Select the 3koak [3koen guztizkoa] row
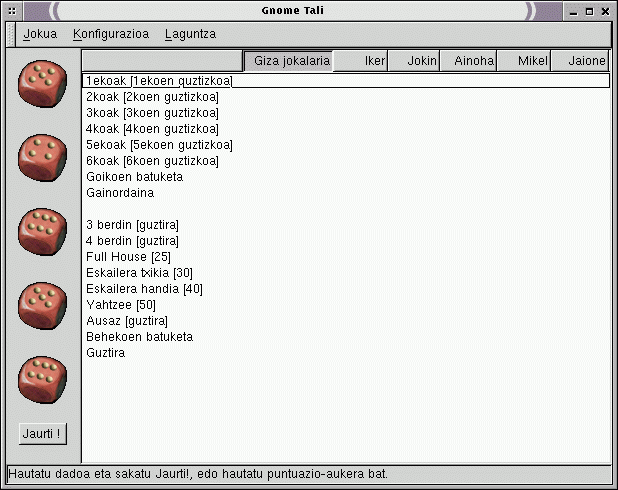618x490 pixels. pos(346,113)
